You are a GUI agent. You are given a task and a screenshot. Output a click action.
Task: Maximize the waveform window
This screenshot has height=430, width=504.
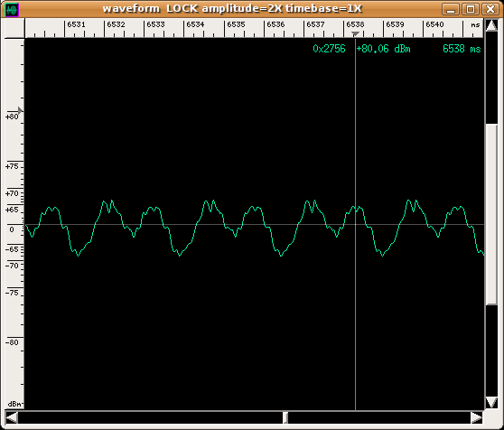point(471,9)
